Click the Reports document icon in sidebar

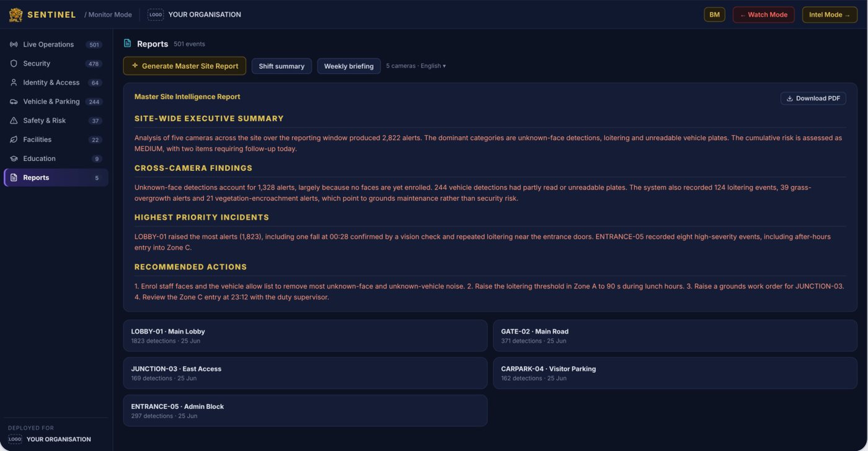(14, 178)
